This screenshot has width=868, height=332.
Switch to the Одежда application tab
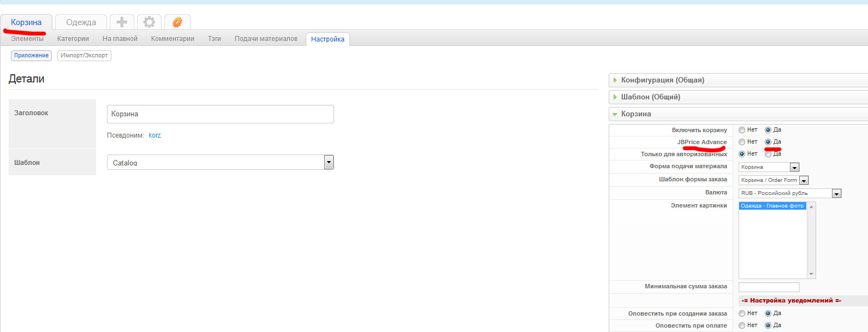tap(81, 22)
